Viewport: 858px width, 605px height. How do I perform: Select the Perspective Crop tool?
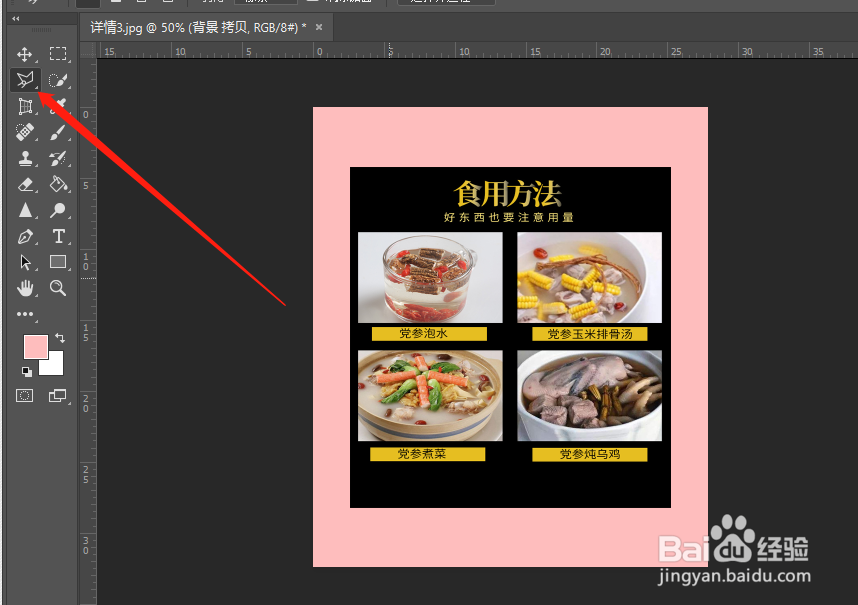[x=25, y=106]
